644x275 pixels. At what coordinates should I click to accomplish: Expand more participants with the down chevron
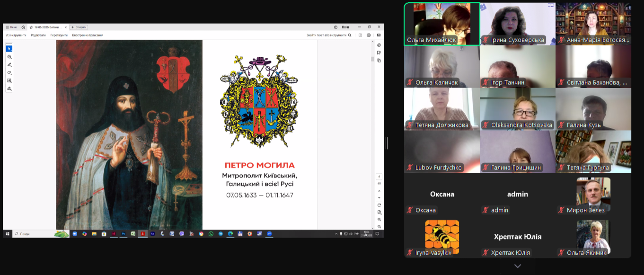pyautogui.click(x=517, y=266)
